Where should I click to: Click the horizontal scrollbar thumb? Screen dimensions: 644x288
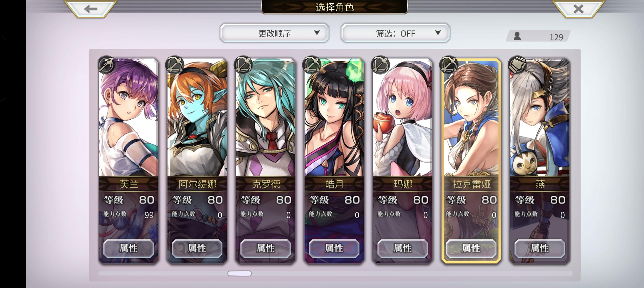(239, 274)
